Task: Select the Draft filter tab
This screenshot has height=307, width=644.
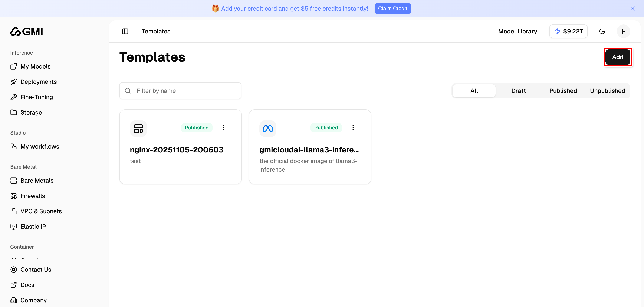Action: pos(518,91)
